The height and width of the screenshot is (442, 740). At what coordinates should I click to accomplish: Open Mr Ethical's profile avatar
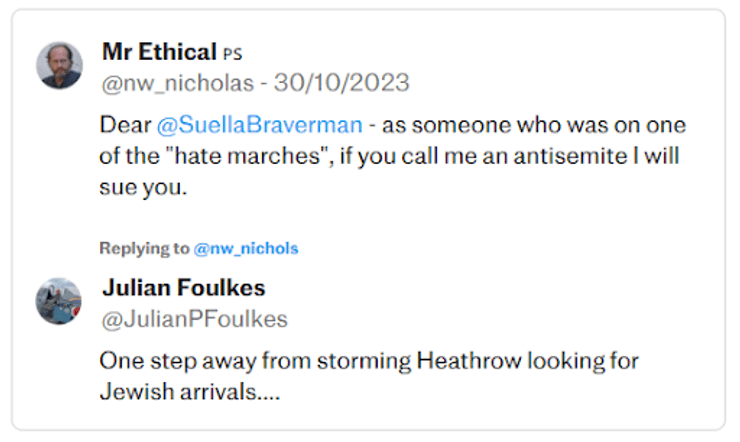(59, 65)
